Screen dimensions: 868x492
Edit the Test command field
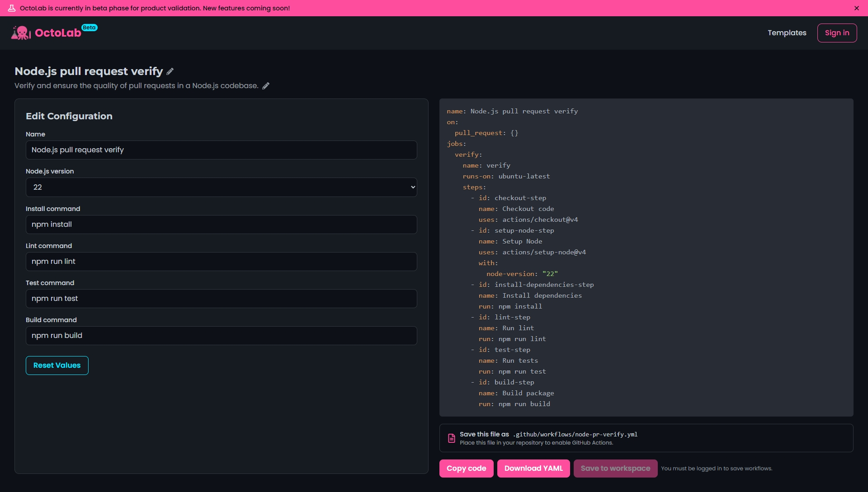pos(221,299)
